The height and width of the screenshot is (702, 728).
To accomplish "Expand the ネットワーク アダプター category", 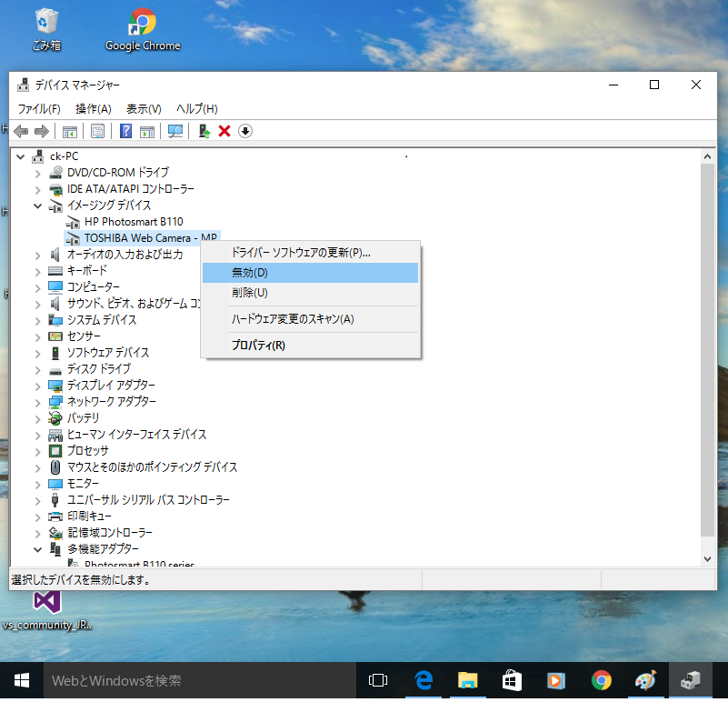I will [37, 402].
